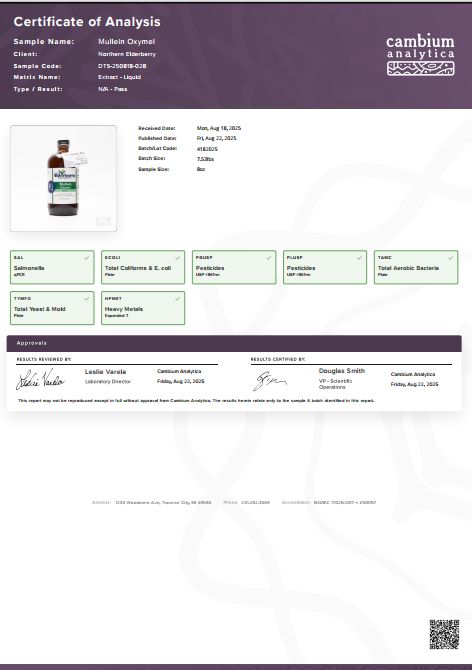The image size is (472, 670).
Task: Click the Cambium Analytica logo
Action: 420,56
